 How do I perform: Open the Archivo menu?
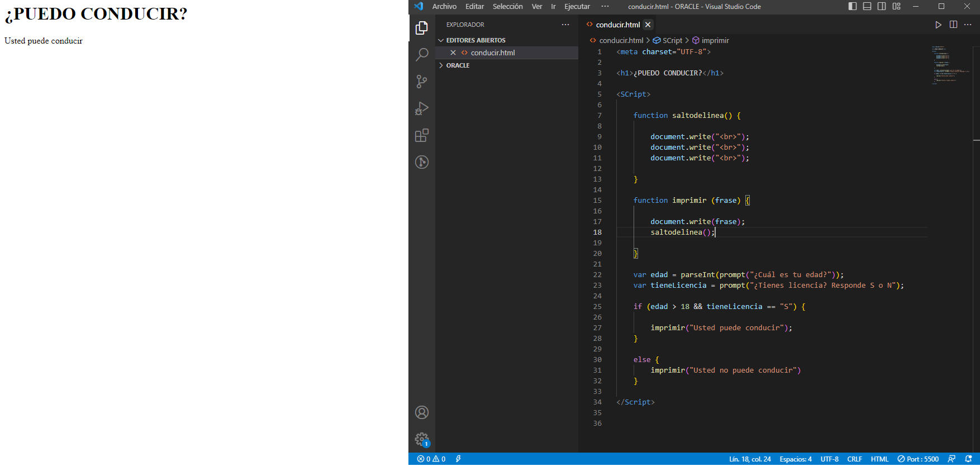pos(444,6)
